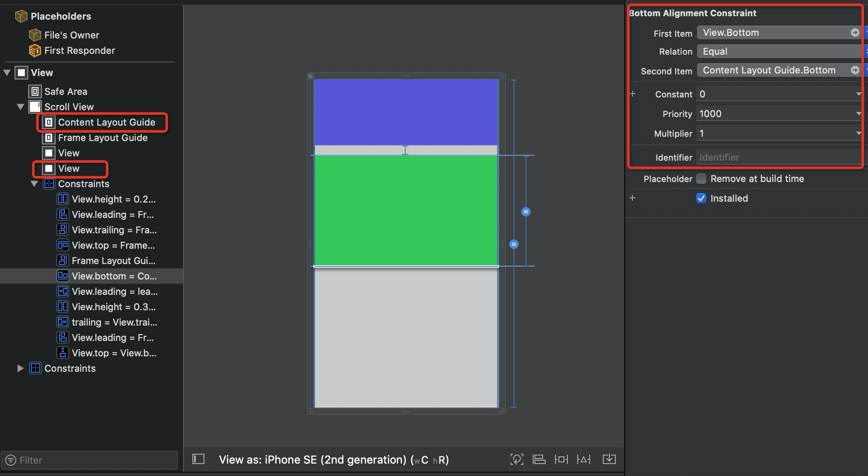Click plus button beside Installed
The height and width of the screenshot is (476, 868).
tap(633, 198)
